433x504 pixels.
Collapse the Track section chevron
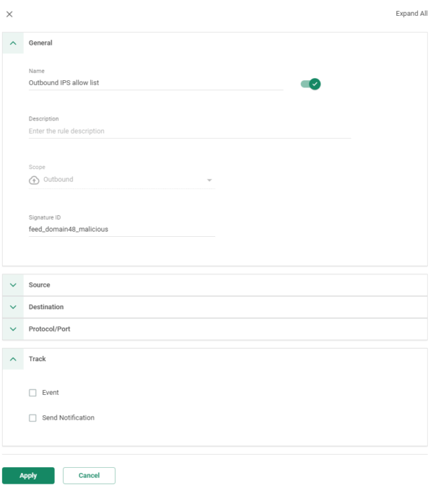[x=13, y=359]
